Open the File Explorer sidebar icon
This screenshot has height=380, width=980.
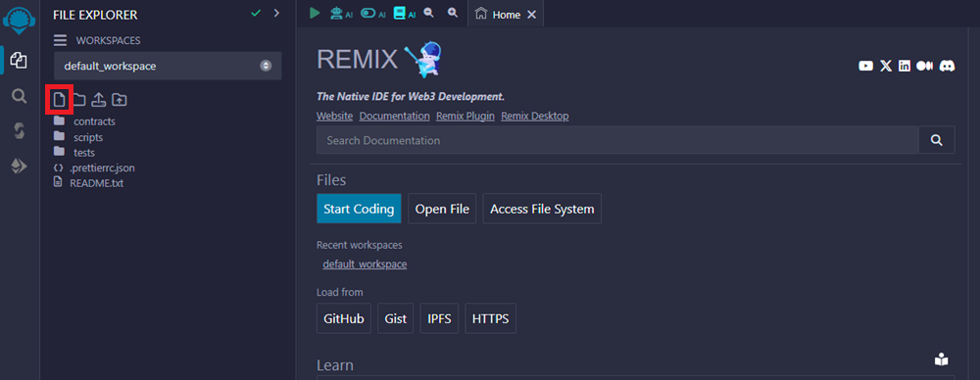[x=19, y=61]
